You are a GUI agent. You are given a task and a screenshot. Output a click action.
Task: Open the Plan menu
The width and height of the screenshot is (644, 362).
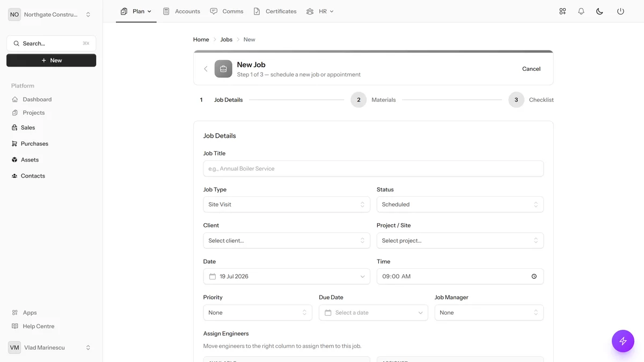136,11
